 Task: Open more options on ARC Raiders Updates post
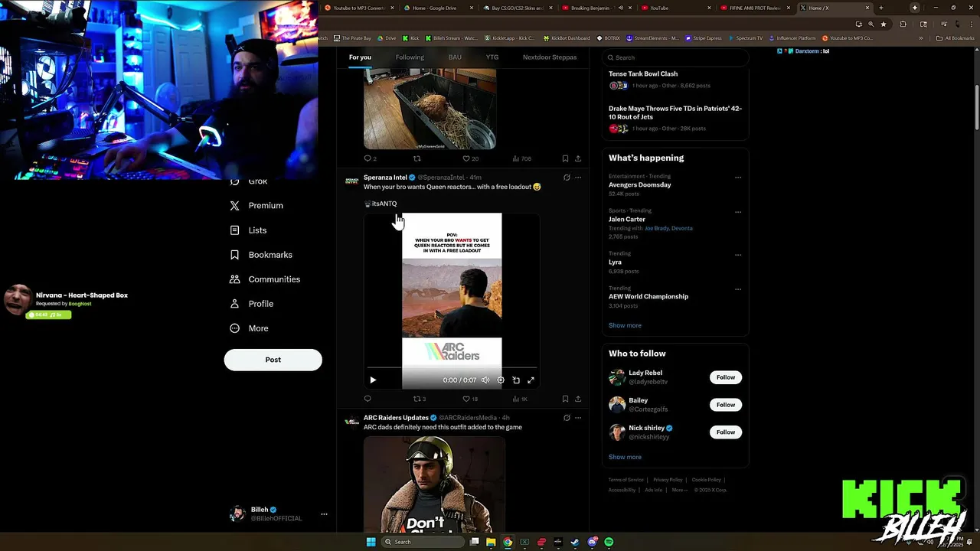click(578, 418)
